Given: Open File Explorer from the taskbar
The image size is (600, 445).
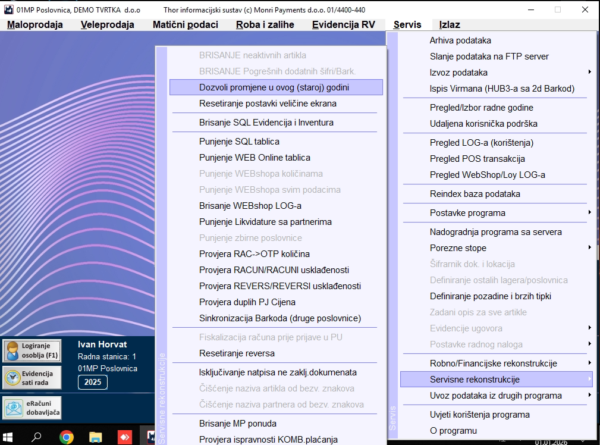Looking at the screenshot, I should [95, 437].
